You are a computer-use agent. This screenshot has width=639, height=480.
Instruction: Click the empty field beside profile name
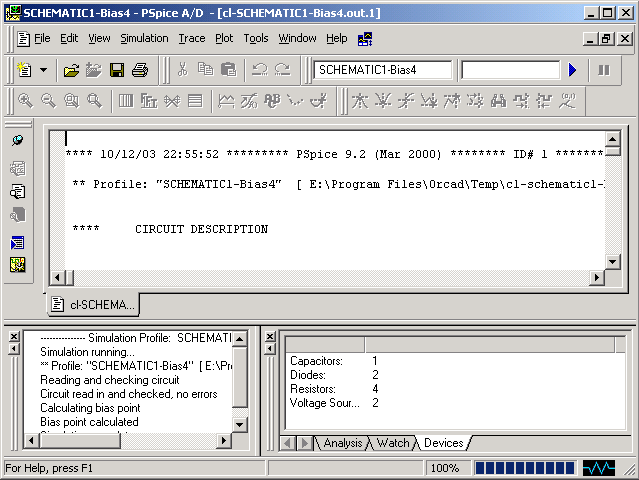511,70
